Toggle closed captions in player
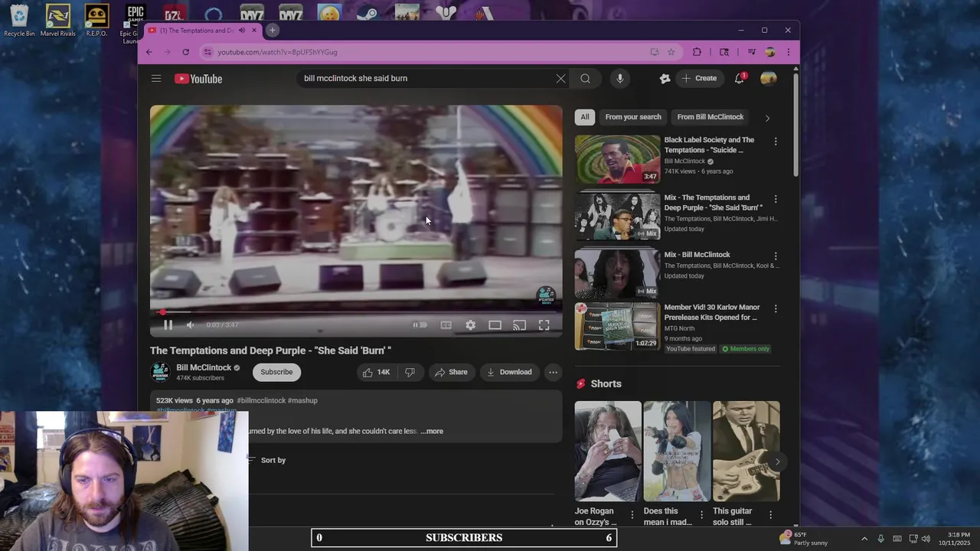Image resolution: width=980 pixels, height=551 pixels. pyautogui.click(x=446, y=324)
